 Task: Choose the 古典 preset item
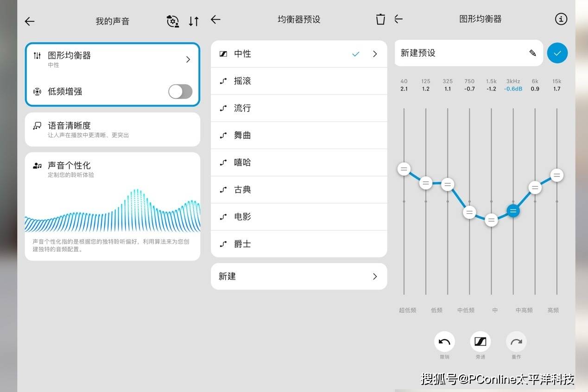click(299, 190)
